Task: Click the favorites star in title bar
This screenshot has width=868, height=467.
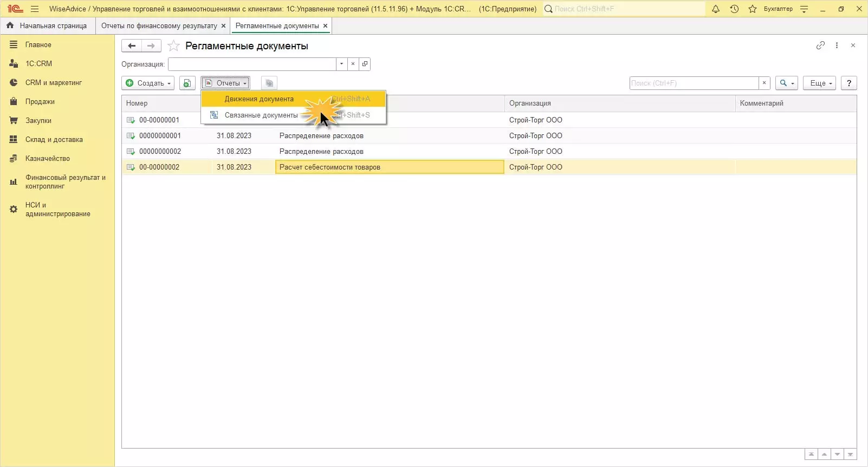Action: pos(753,9)
